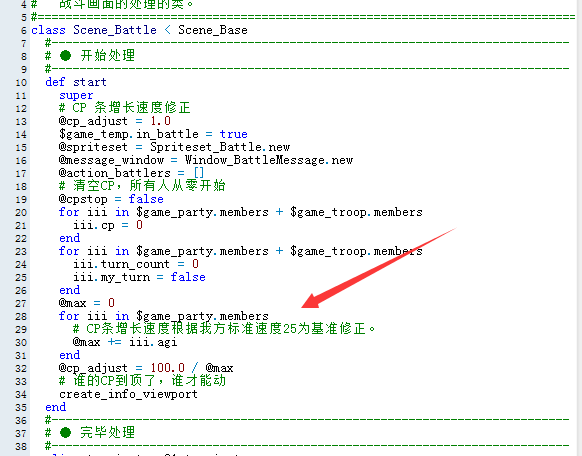Click the "def start" line
This screenshot has height=456, width=582.
pyautogui.click(x=76, y=82)
